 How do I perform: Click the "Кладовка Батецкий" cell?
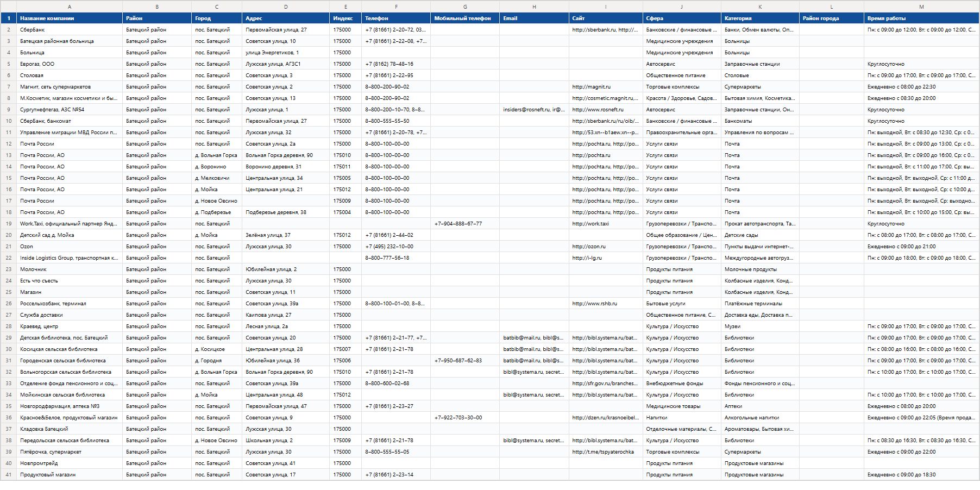[x=70, y=429]
